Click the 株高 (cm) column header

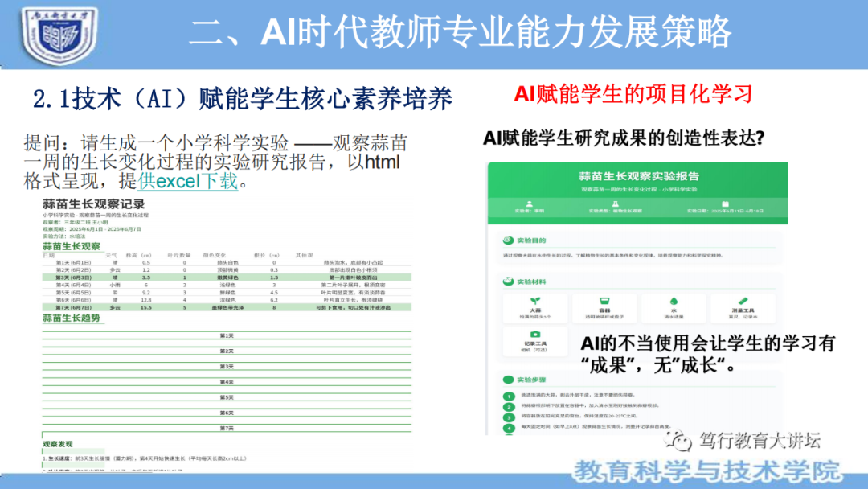pos(139,255)
